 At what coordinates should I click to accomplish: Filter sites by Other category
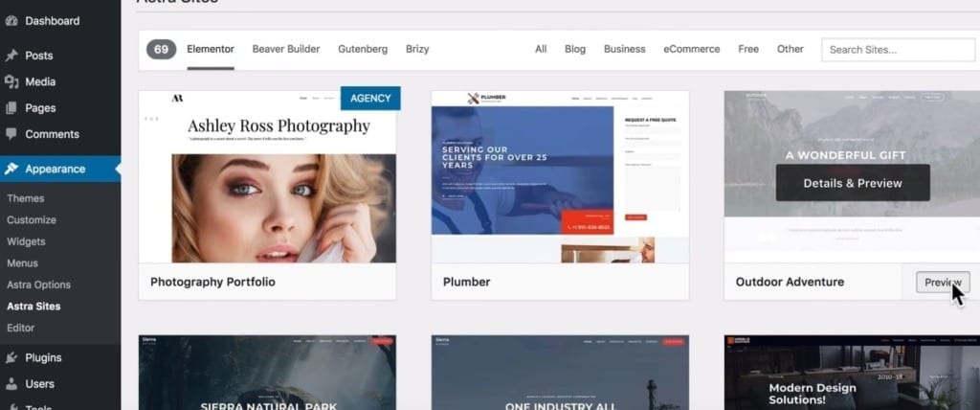[x=790, y=49]
